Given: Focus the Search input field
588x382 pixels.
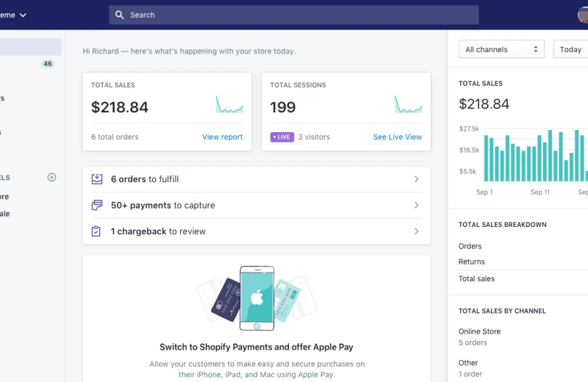Looking at the screenshot, I should coord(293,15).
